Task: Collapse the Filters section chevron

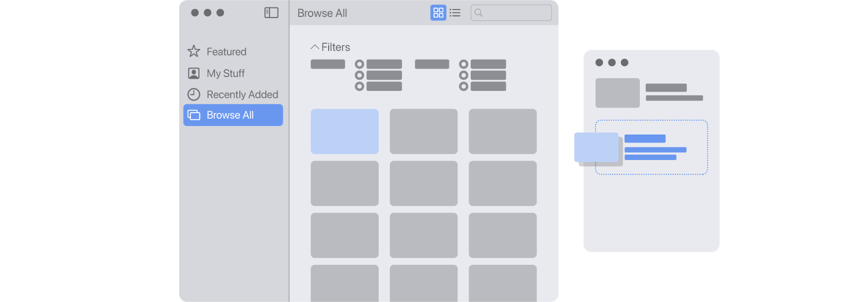Action: (x=314, y=47)
